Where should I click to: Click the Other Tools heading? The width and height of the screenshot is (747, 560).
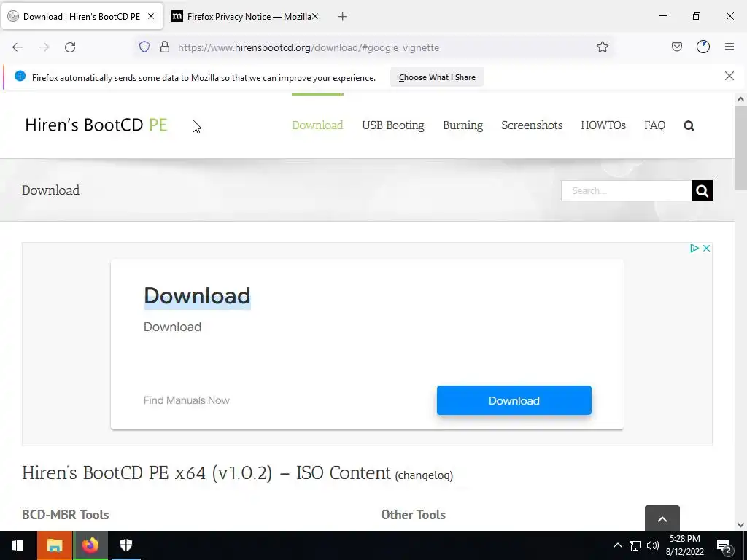click(413, 515)
